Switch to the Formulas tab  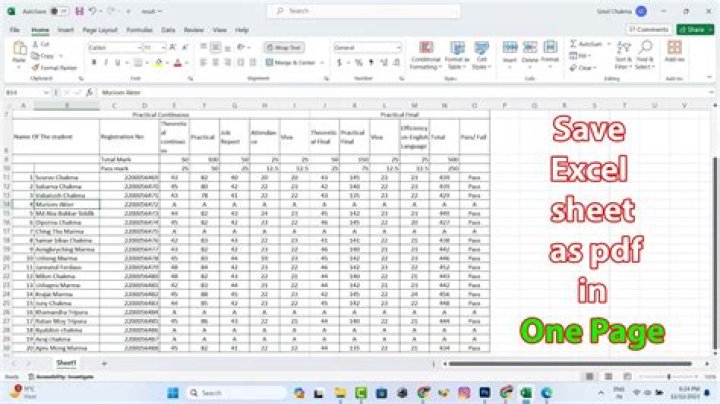(x=139, y=30)
